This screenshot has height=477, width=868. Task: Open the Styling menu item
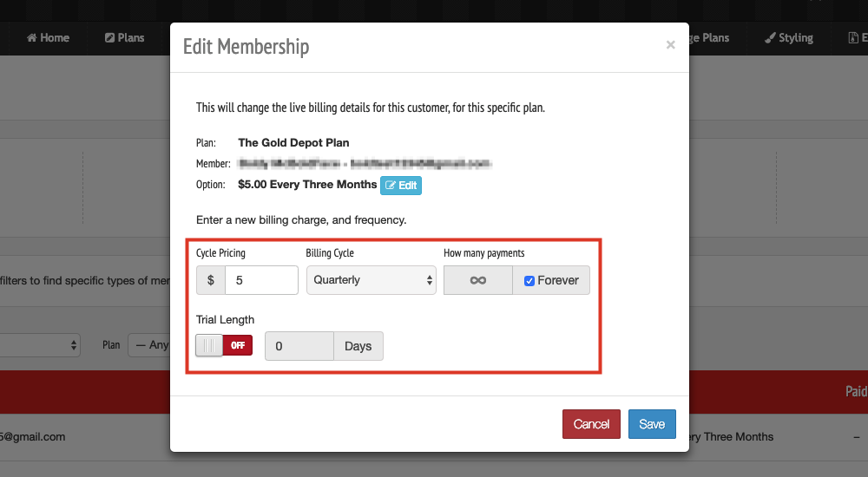[x=789, y=37]
